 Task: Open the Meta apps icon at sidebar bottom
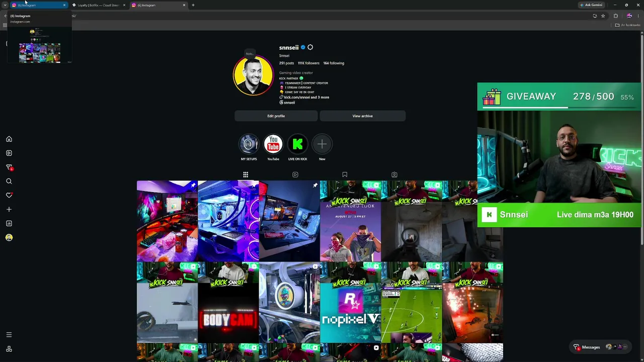(9, 349)
